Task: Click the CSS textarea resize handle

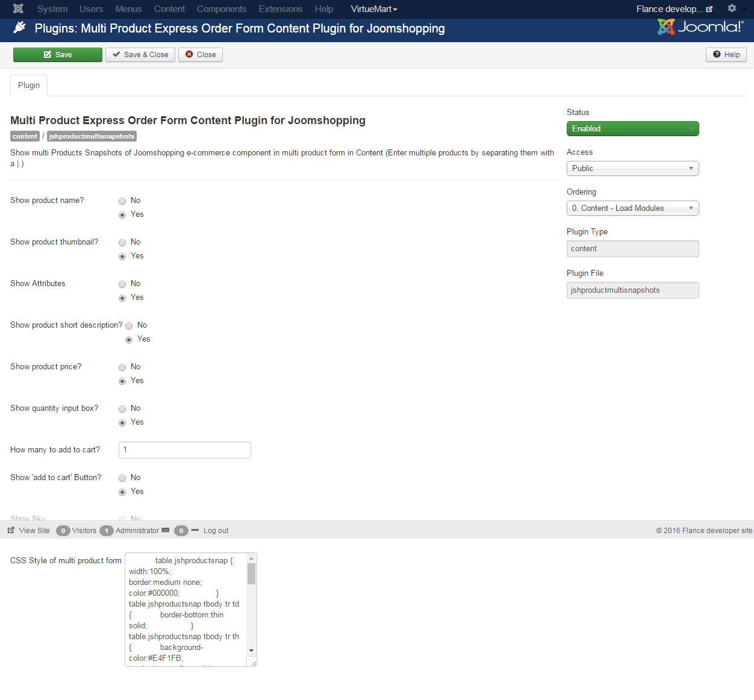Action: click(x=253, y=663)
